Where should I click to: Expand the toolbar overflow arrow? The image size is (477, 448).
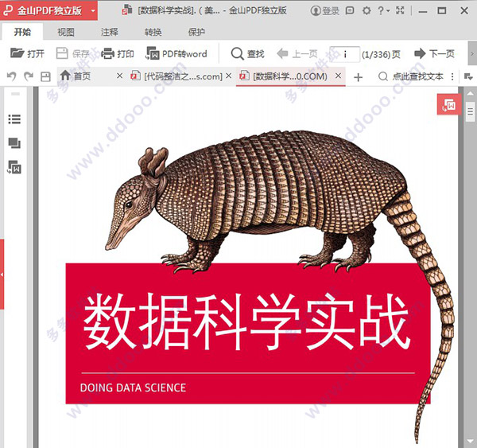click(x=471, y=54)
